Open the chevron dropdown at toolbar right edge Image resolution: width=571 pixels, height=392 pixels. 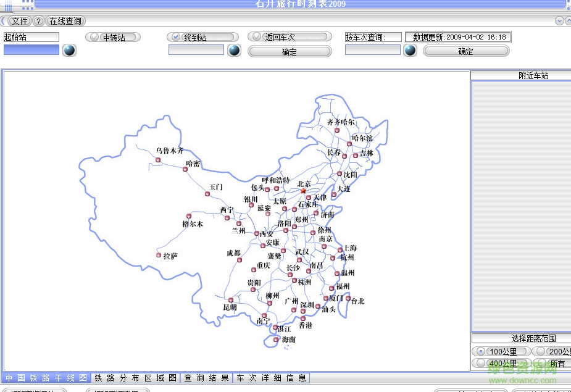tap(559, 20)
